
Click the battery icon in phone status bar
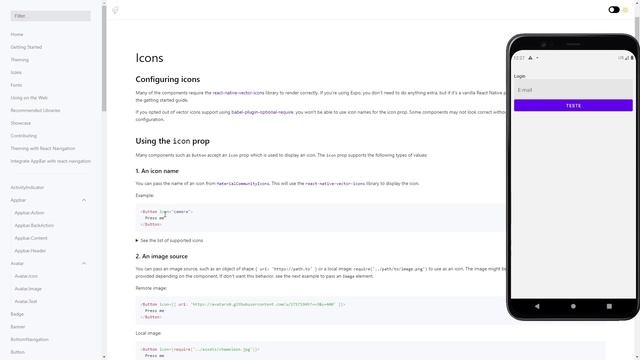[632, 58]
